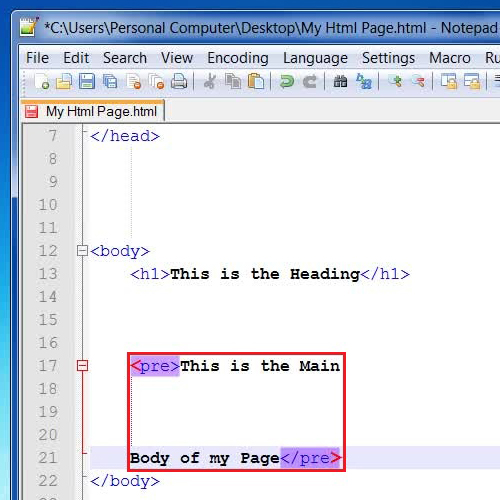Viewport: 500px width, 500px height.
Task: Click the Save All toolbar icon
Action: [110, 81]
